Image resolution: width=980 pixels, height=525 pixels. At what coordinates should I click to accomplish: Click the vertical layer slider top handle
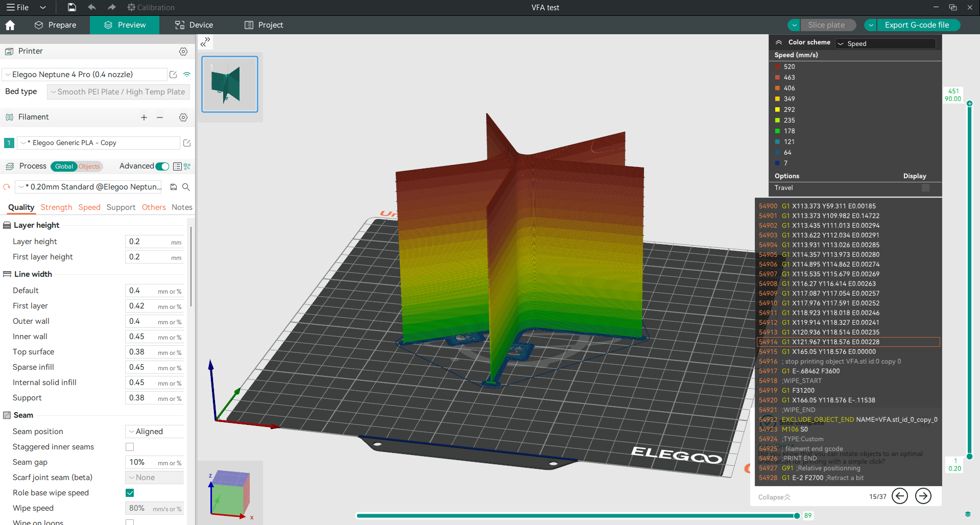pyautogui.click(x=969, y=104)
